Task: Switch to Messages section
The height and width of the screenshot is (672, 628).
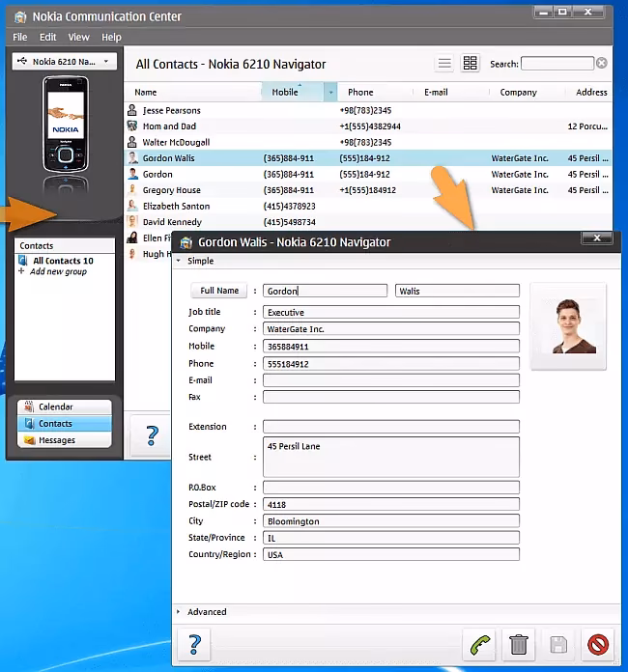Action: pos(65,440)
